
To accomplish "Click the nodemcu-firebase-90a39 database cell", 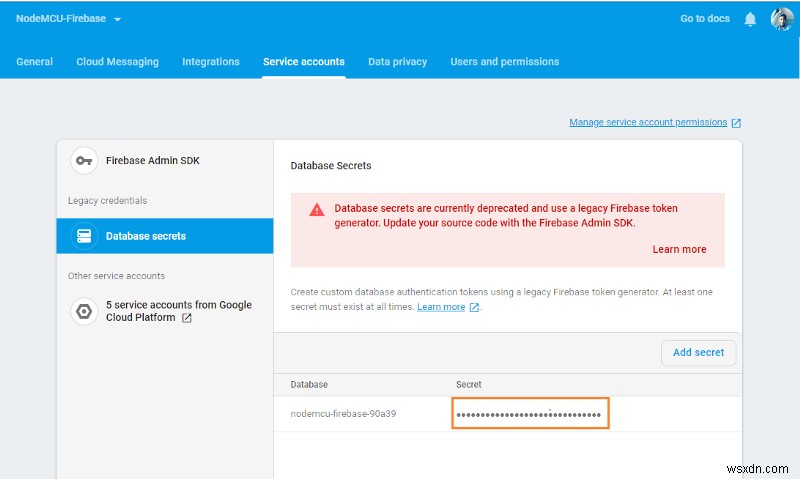I will 343,414.
